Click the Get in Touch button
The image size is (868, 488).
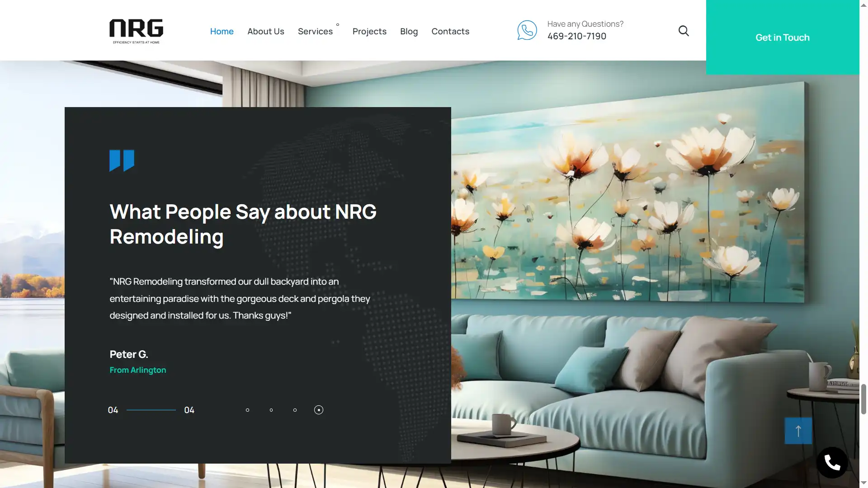[x=782, y=38]
